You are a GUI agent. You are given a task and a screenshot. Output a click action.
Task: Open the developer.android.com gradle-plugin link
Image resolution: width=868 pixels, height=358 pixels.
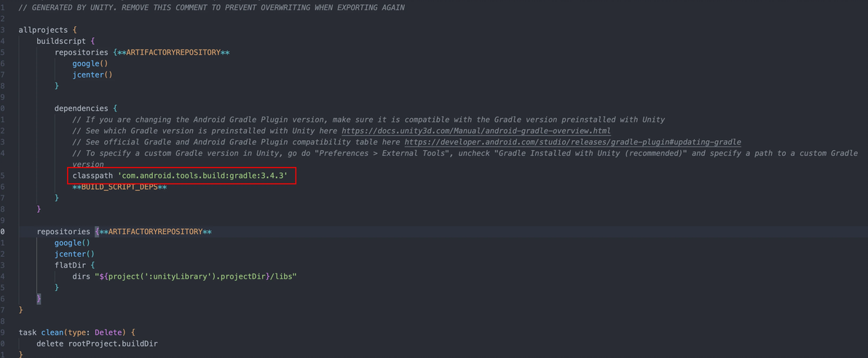coord(572,142)
